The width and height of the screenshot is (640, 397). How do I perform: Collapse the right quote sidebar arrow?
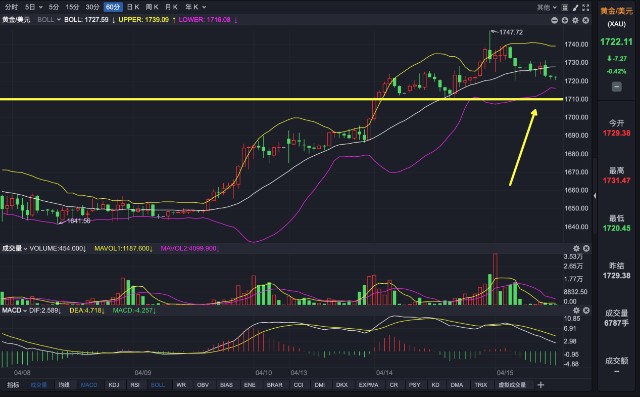pos(595,196)
